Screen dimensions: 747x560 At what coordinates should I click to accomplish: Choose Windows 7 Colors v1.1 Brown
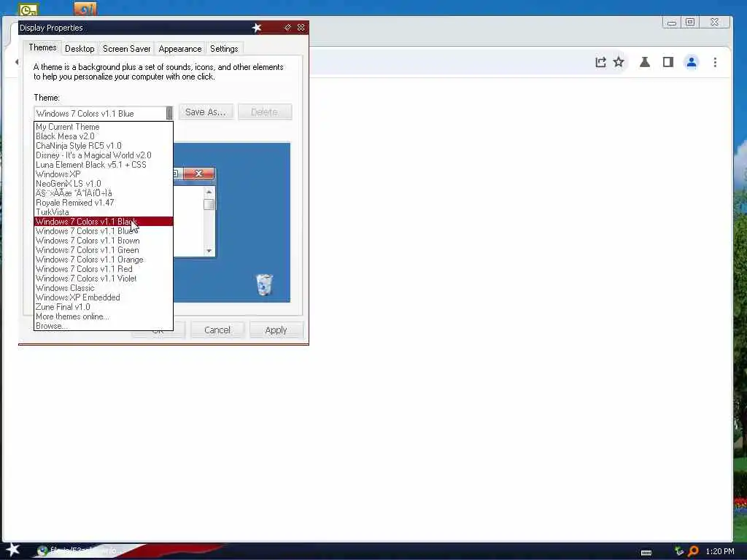click(x=104, y=241)
